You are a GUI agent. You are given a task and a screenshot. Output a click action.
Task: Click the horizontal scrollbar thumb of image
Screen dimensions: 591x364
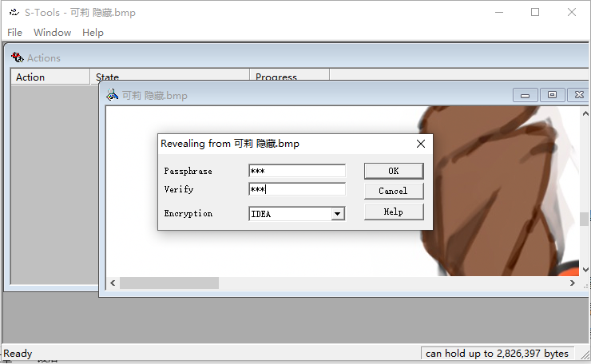(x=169, y=283)
